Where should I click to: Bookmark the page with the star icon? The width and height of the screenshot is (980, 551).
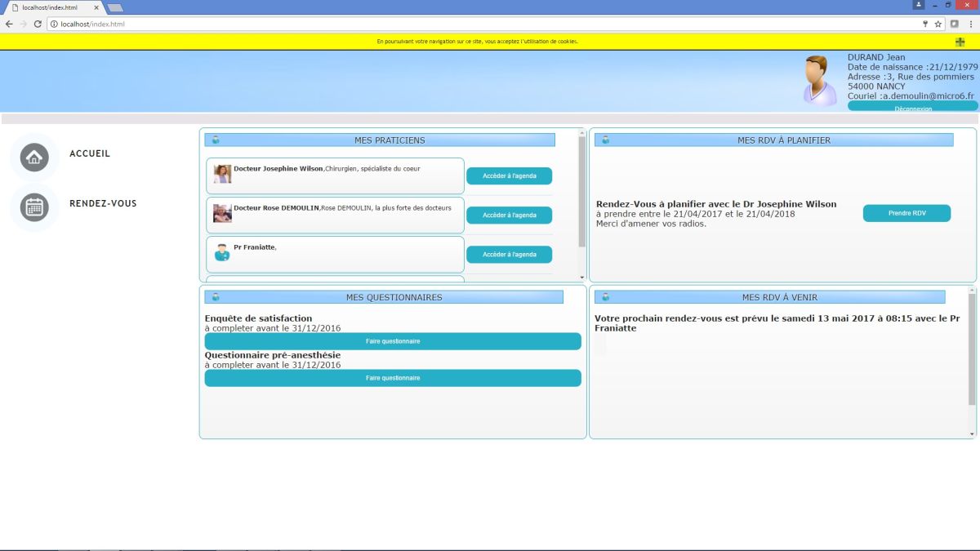click(x=938, y=24)
